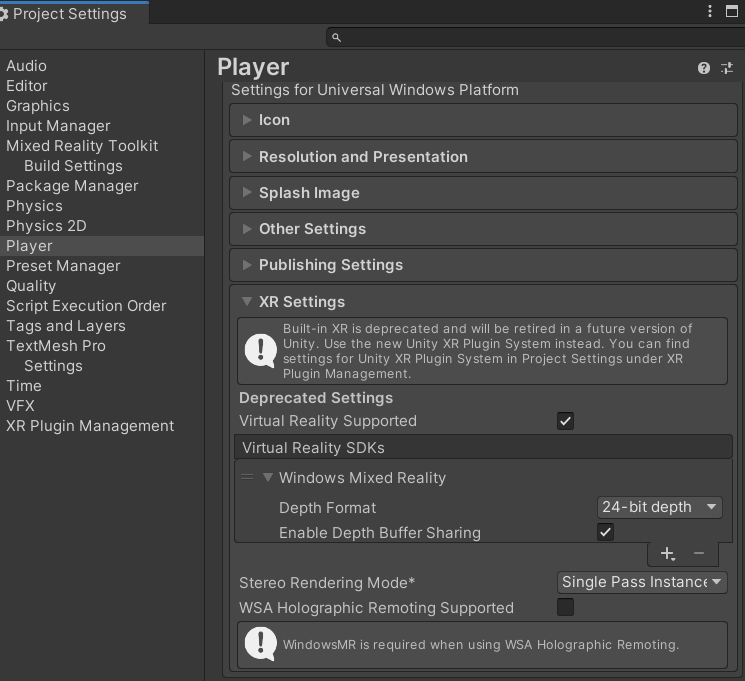Image resolution: width=745 pixels, height=681 pixels.
Task: Click the search magnifier icon
Action: [x=336, y=37]
